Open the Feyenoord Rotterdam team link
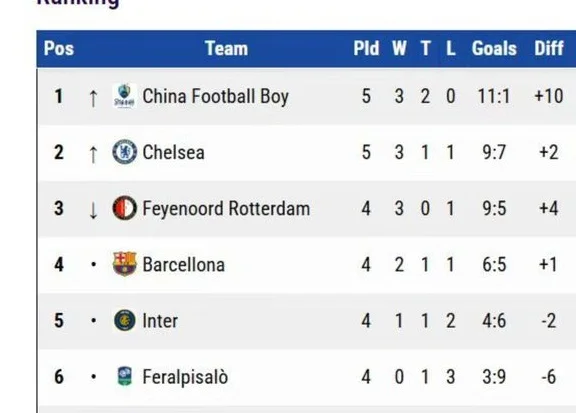Viewport: 576px width, 413px height. click(226, 208)
